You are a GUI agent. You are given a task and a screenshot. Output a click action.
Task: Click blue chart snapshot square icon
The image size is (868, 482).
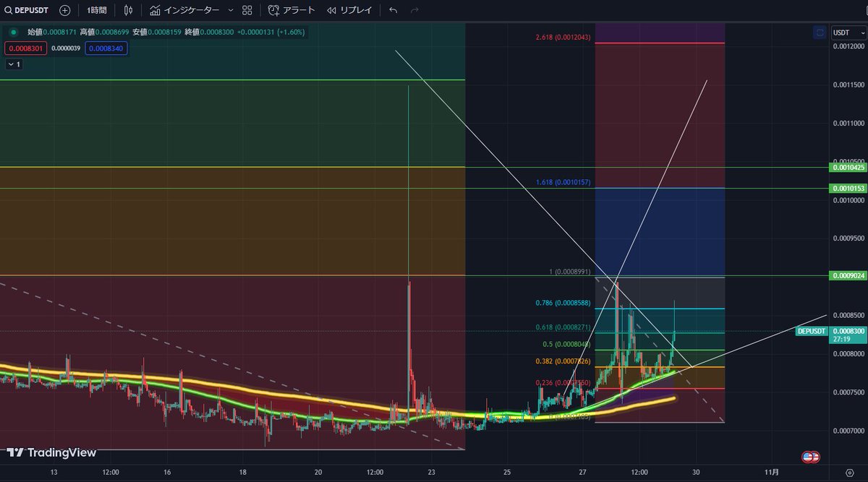pos(820,33)
